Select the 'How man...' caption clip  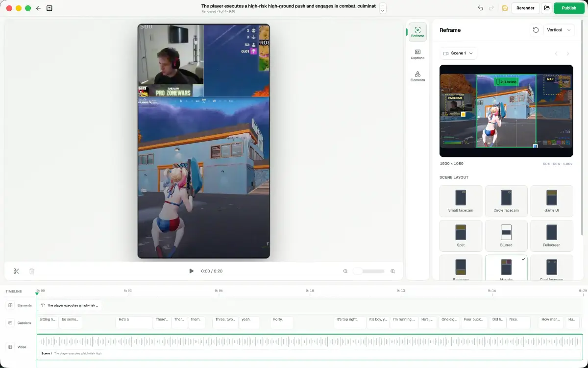pyautogui.click(x=552, y=322)
